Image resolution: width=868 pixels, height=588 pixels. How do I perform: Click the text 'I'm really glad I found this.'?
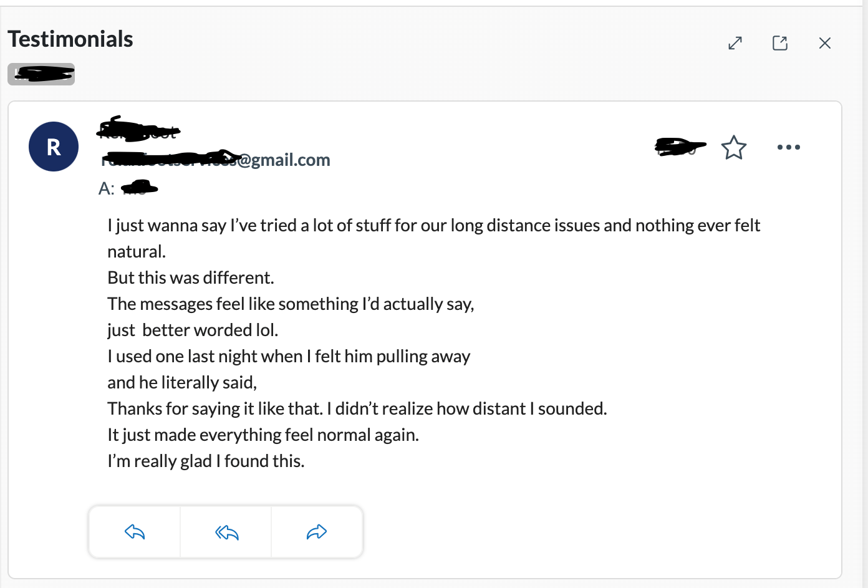(206, 461)
